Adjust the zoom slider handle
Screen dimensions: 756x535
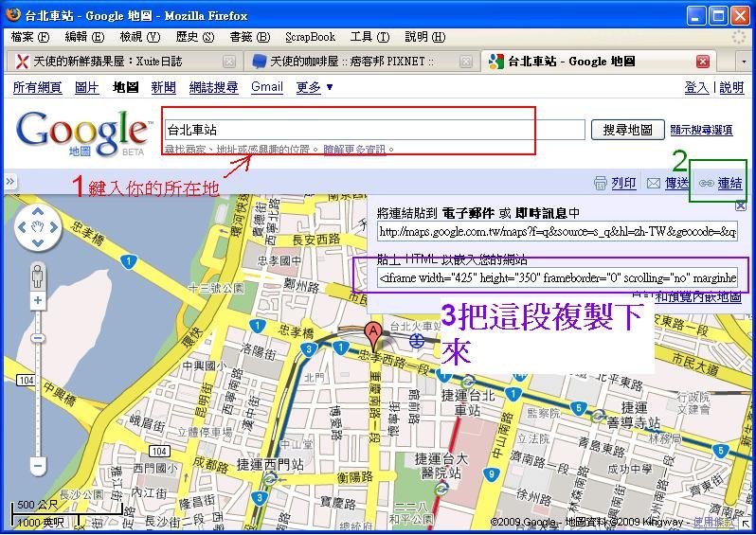(38, 338)
